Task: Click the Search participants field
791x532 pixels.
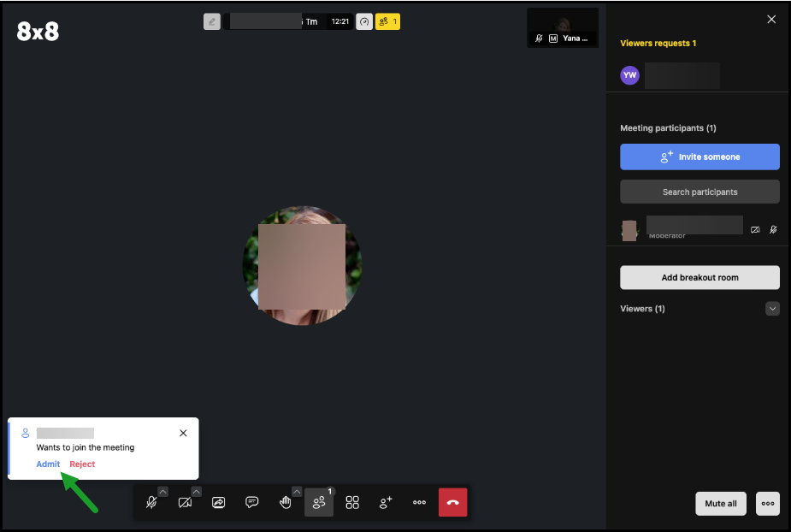Action: [x=700, y=192]
